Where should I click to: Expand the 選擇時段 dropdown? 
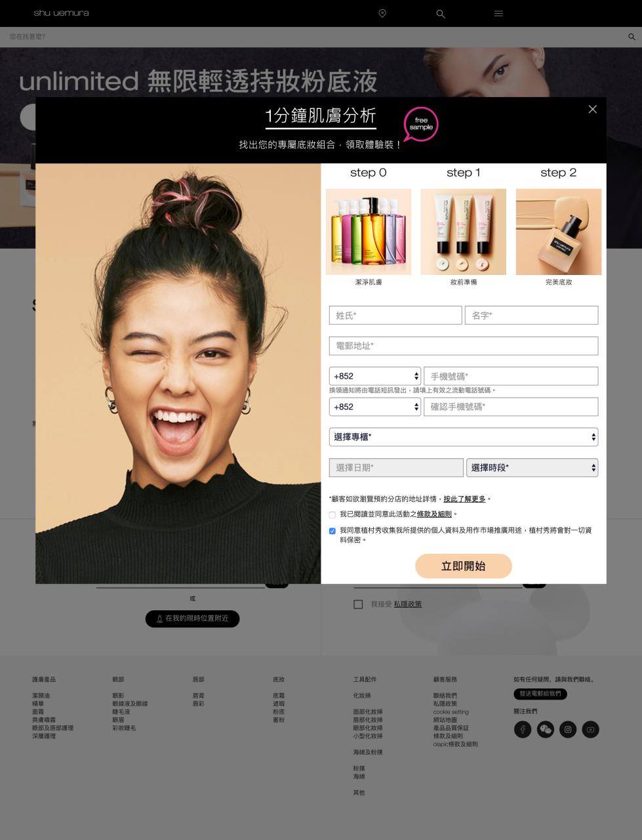(532, 468)
